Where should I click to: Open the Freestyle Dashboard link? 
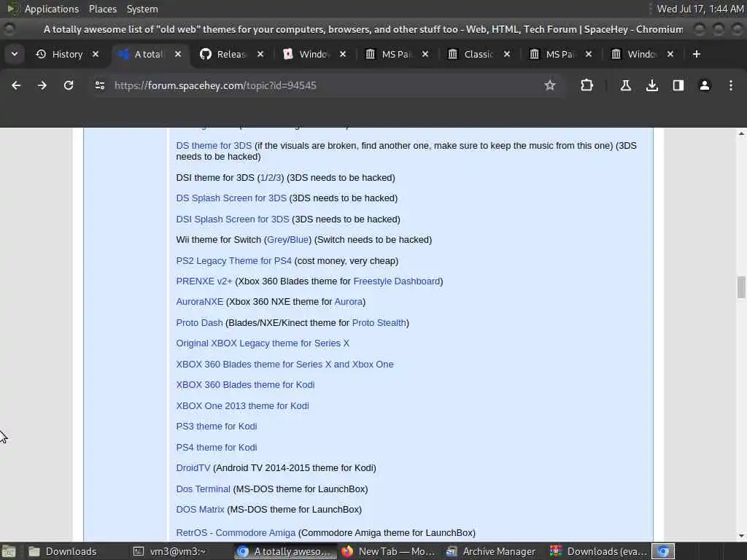[x=397, y=281]
